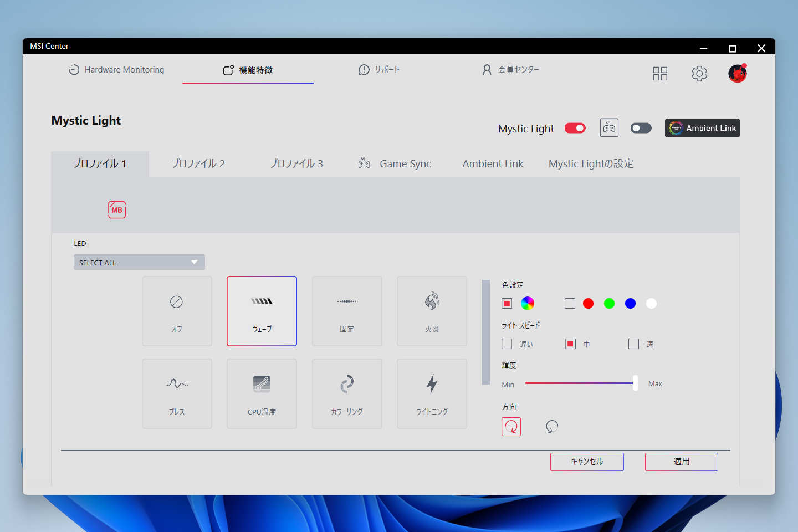Select the プロファイル 2 tab

tap(198, 164)
